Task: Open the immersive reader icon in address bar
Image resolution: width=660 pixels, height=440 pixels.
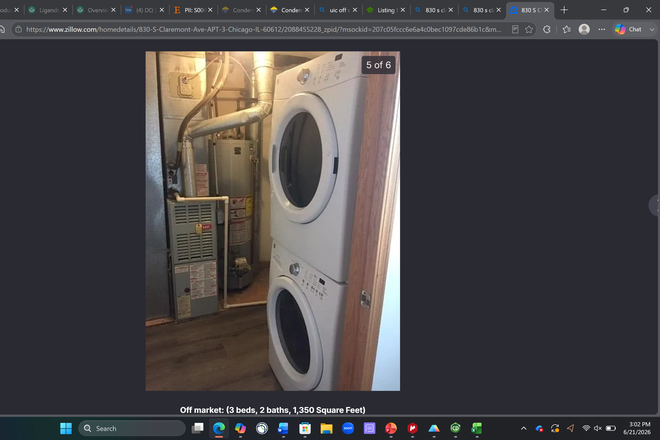Action: [515, 29]
